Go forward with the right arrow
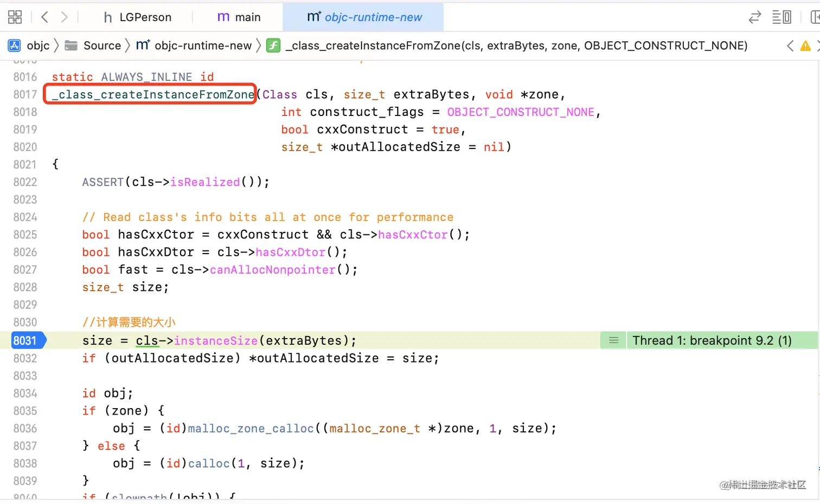Screen dimensions: 820x504 pyautogui.click(x=65, y=17)
